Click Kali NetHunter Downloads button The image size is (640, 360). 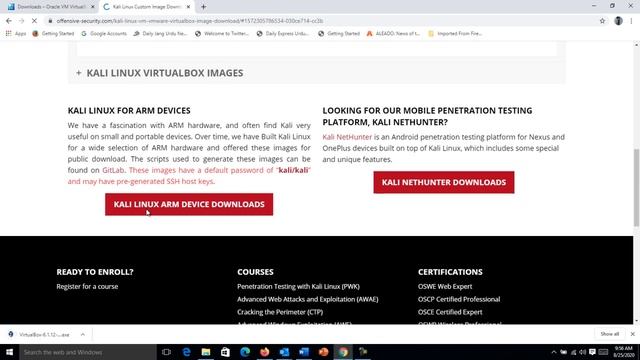(444, 182)
